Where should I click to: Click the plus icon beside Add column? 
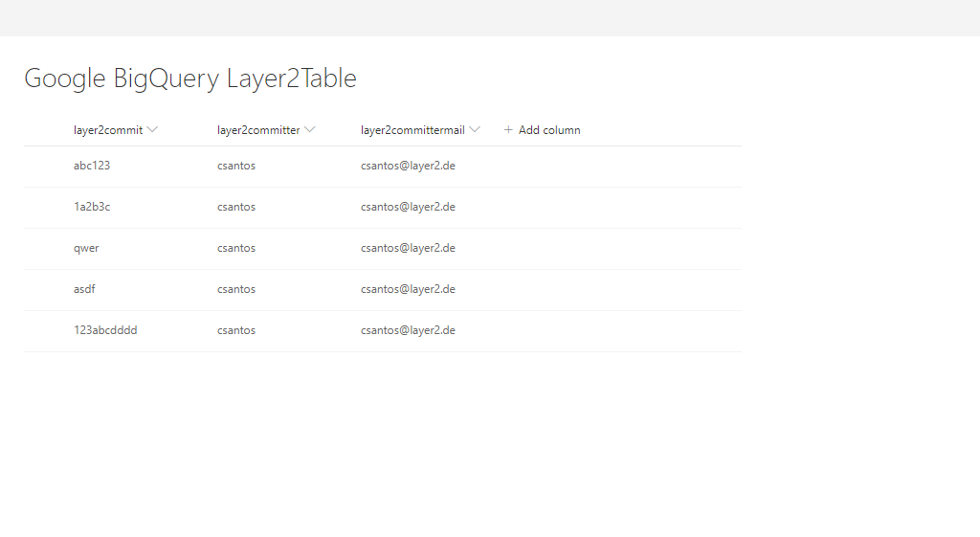tap(508, 129)
